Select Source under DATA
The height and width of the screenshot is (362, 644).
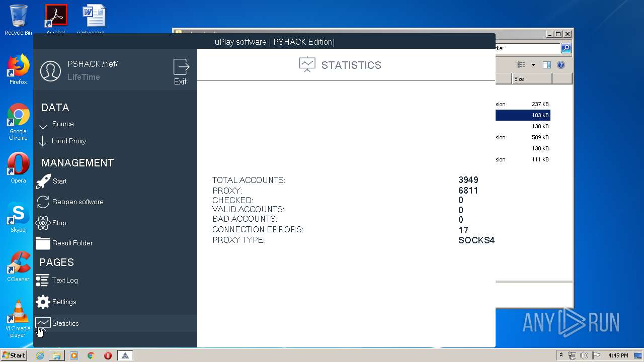pos(63,124)
